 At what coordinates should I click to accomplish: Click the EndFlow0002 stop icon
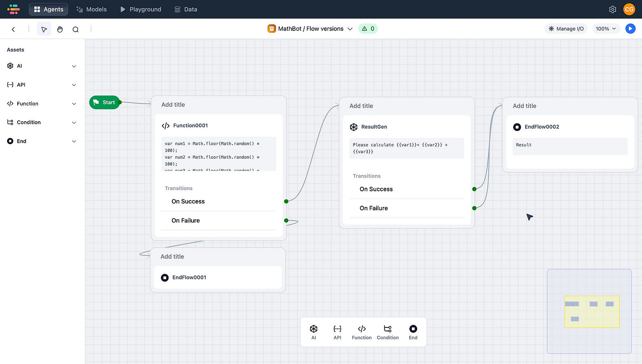click(x=517, y=127)
